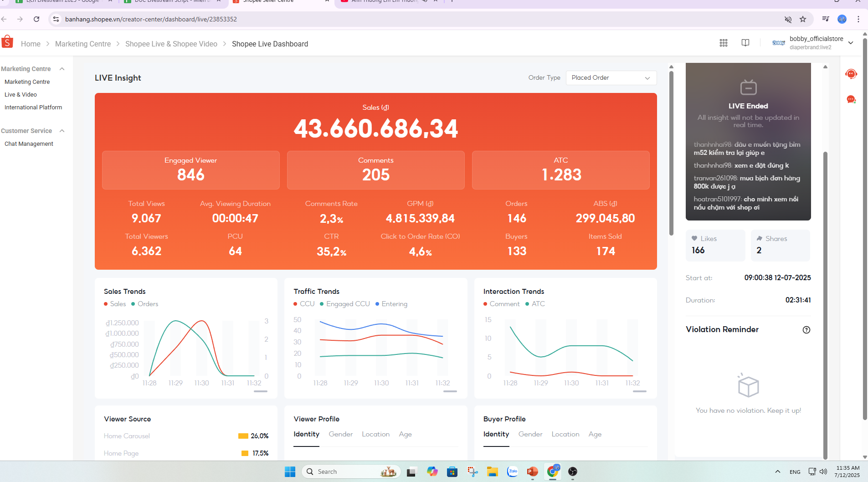The image size is (868, 482).
Task: Toggle Engaged CCU legend in Traffic Trends
Action: coord(345,304)
